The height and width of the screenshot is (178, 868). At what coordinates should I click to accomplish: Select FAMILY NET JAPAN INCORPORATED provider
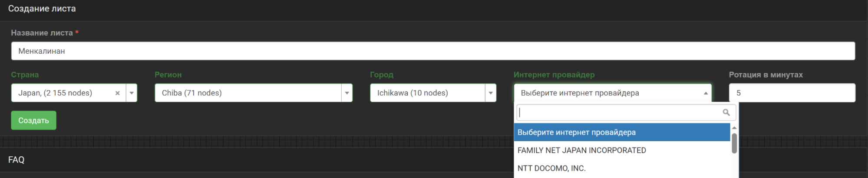pyautogui.click(x=581, y=150)
